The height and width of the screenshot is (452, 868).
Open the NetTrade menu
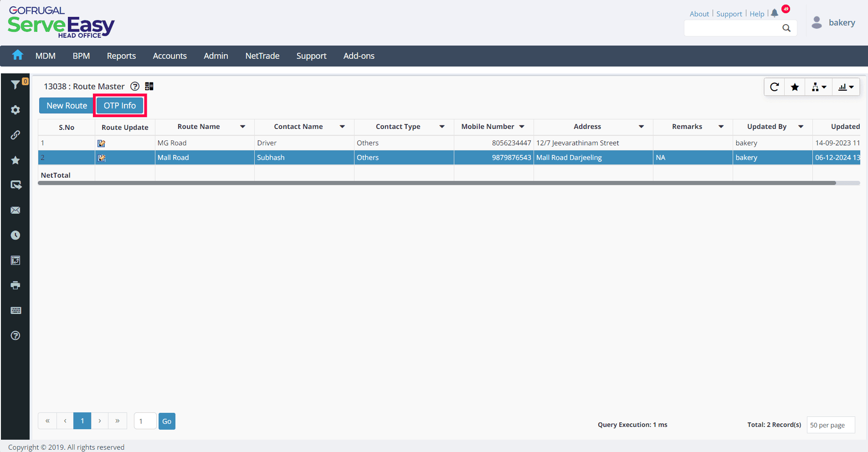(x=262, y=56)
